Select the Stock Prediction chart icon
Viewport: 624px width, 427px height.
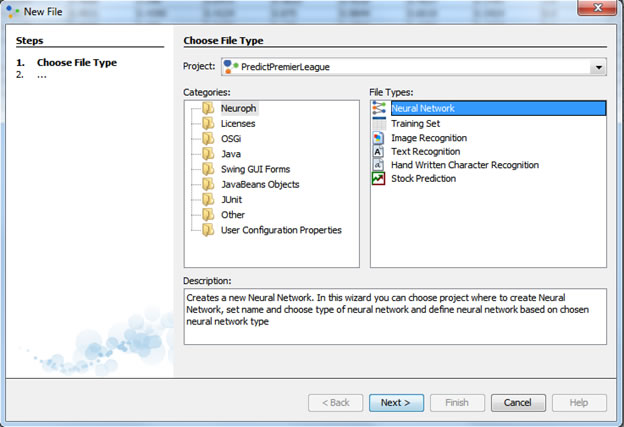[379, 179]
